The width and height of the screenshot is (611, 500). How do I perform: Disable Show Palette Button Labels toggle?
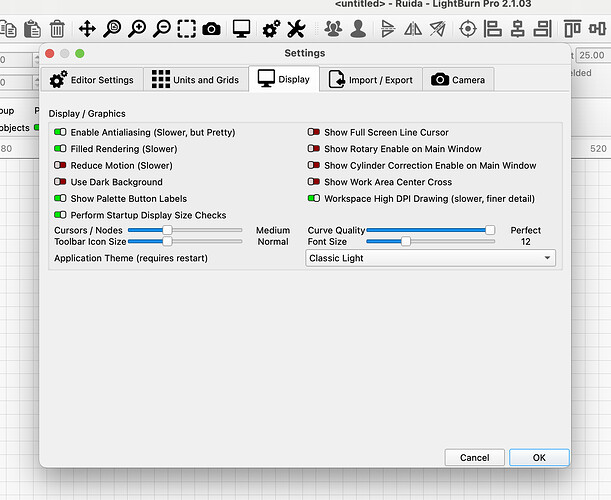(x=60, y=198)
